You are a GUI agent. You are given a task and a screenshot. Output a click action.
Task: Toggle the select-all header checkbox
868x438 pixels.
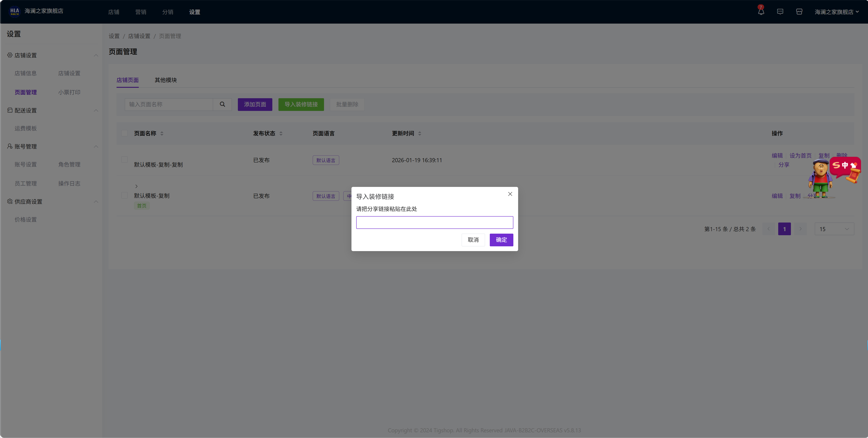tap(124, 133)
